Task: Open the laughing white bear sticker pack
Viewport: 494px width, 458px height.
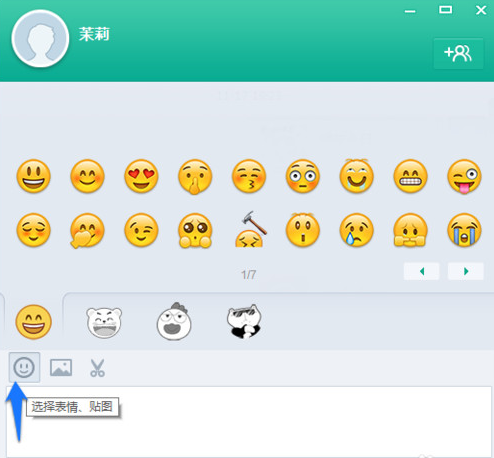Action: click(104, 322)
